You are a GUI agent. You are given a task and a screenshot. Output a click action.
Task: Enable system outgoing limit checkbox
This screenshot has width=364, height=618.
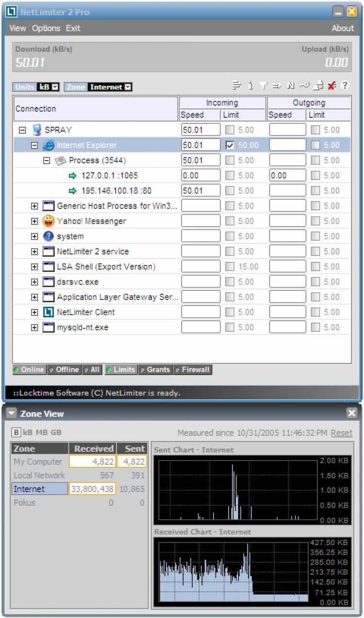(315, 236)
